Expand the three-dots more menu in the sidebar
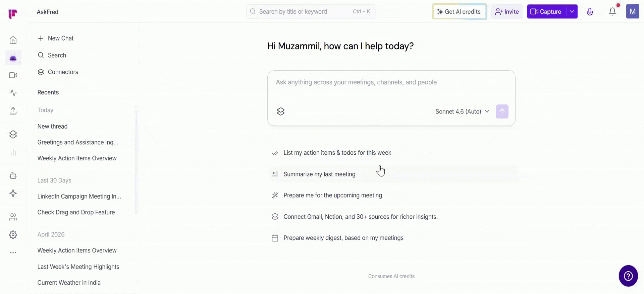This screenshot has height=294, width=644. (x=13, y=252)
